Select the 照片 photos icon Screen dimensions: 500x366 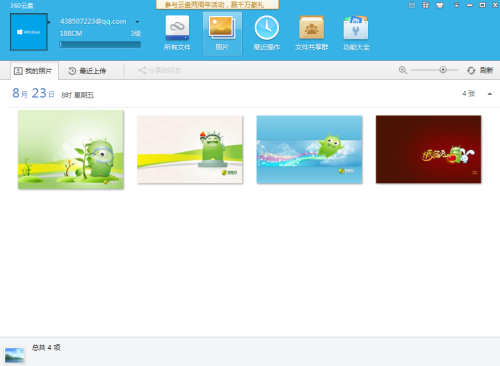222,33
